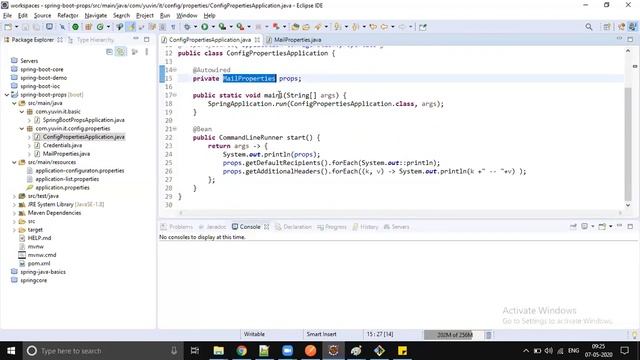Screen dimensions: 640x360
Task: Click the Windows search box
Action: tap(102, 351)
